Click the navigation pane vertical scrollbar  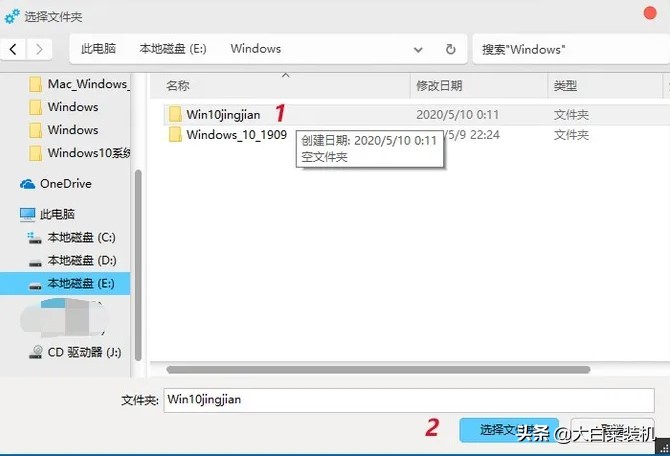point(138,265)
